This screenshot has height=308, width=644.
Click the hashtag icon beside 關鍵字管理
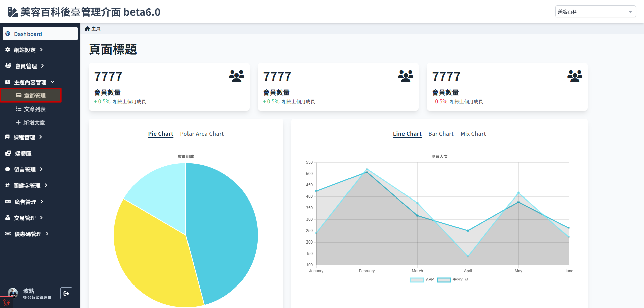(7, 185)
